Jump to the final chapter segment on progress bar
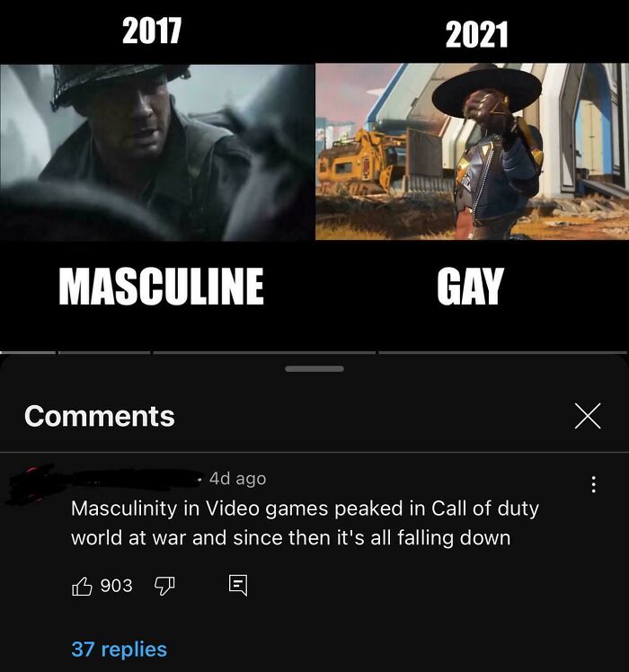The width and height of the screenshot is (629, 672). click(x=503, y=353)
